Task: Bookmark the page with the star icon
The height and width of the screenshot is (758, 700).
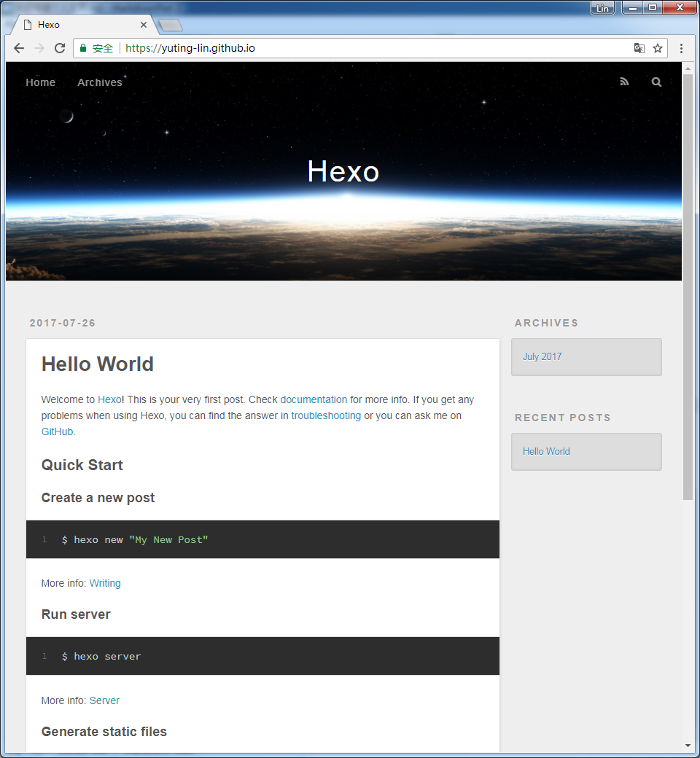Action: click(x=658, y=48)
